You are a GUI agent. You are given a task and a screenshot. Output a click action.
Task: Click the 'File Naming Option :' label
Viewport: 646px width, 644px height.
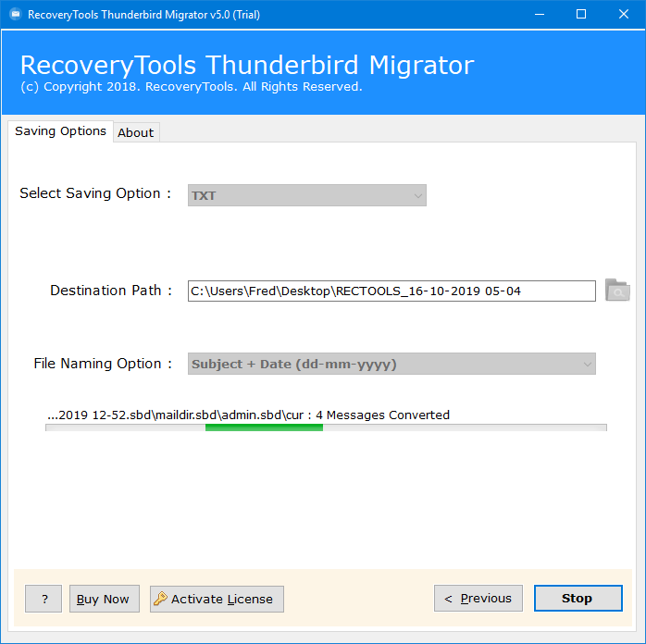(103, 364)
